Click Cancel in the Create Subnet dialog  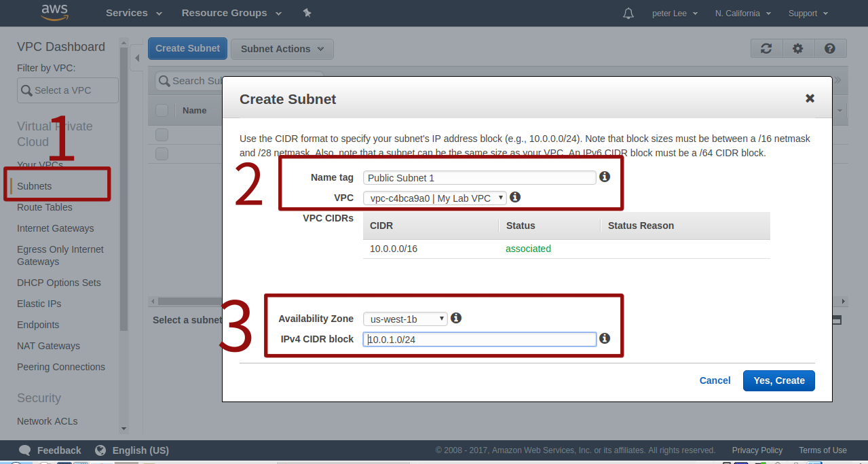(715, 380)
